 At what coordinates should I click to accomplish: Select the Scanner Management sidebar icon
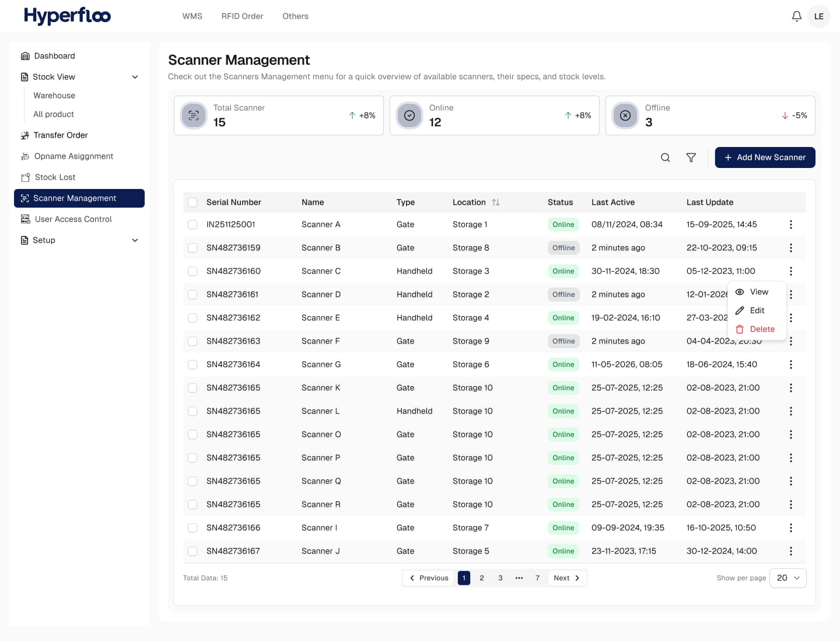point(24,198)
